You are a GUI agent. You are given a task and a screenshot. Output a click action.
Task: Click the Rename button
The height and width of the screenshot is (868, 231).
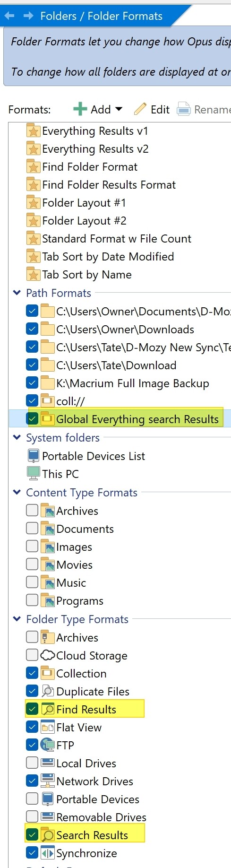tap(204, 109)
